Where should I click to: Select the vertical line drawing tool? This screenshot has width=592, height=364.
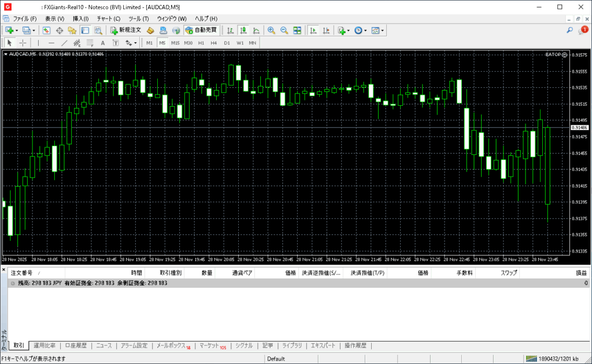[x=39, y=43]
